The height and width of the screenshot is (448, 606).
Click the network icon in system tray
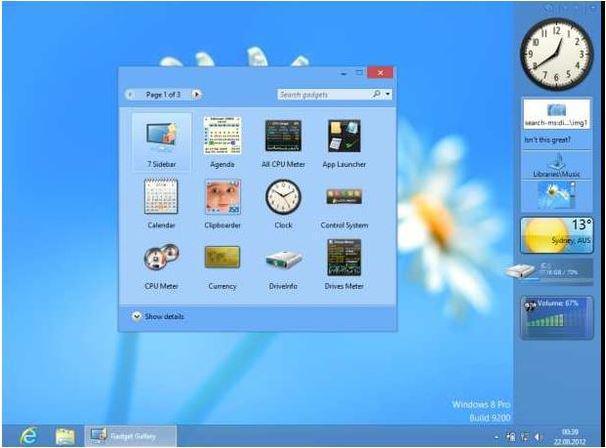pyautogui.click(x=524, y=437)
